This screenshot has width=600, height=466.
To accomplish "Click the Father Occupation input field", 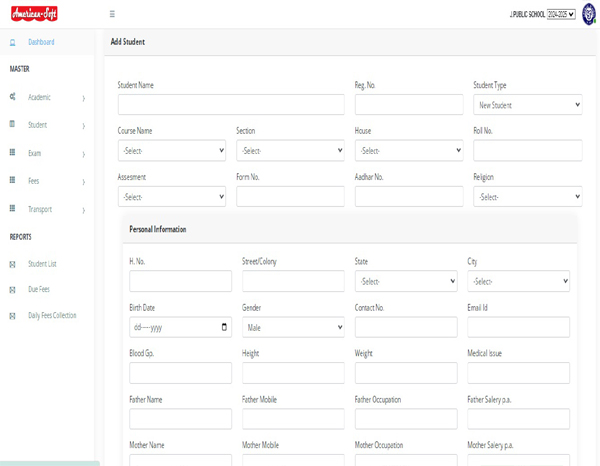I will tap(406, 419).
